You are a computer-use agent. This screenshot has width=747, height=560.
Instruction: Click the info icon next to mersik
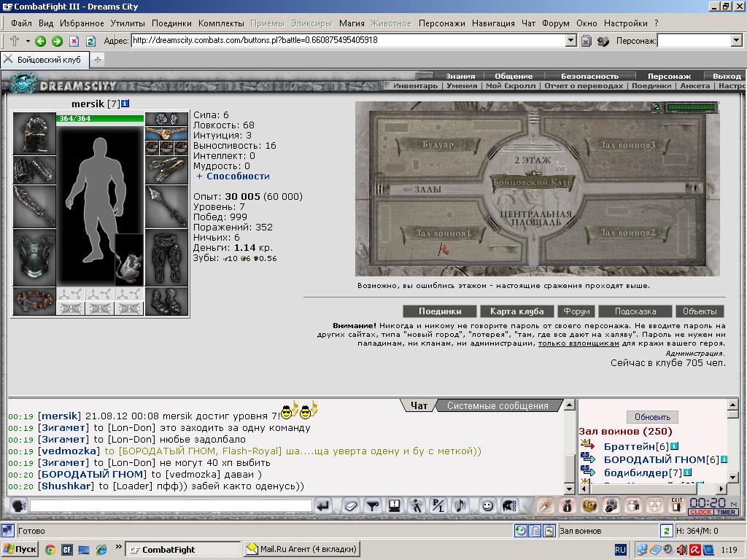pyautogui.click(x=125, y=104)
